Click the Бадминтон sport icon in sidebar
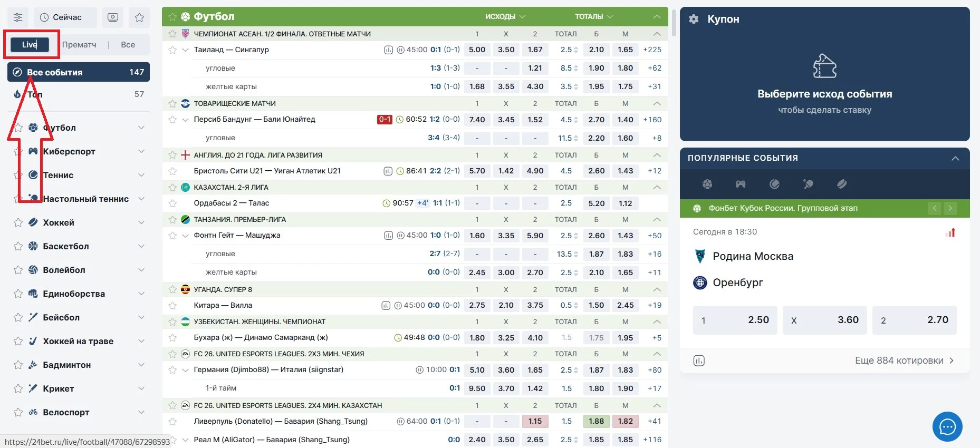 pos(33,365)
